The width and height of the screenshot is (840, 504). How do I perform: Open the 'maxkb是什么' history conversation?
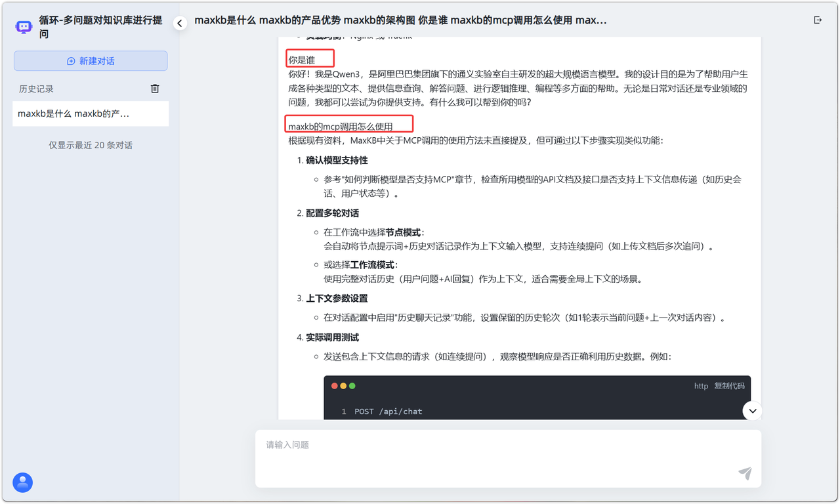coord(91,114)
